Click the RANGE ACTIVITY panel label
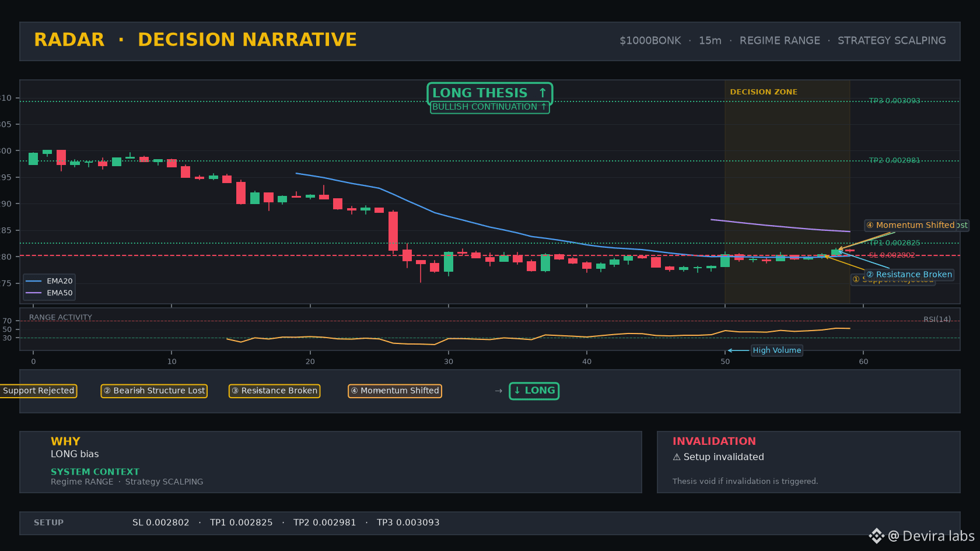Viewport: 980px width, 551px height. 61,318
